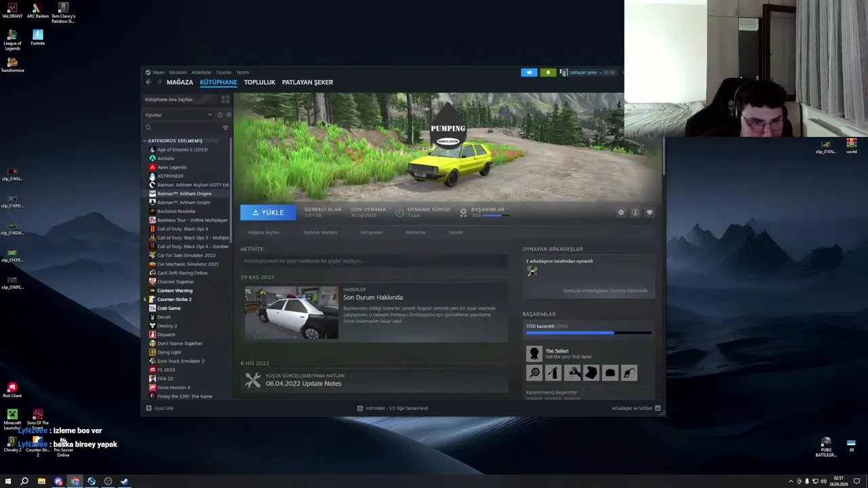Screen dimensions: 868x488
Task: Open the Riot Client desktop icon
Action: (12, 390)
